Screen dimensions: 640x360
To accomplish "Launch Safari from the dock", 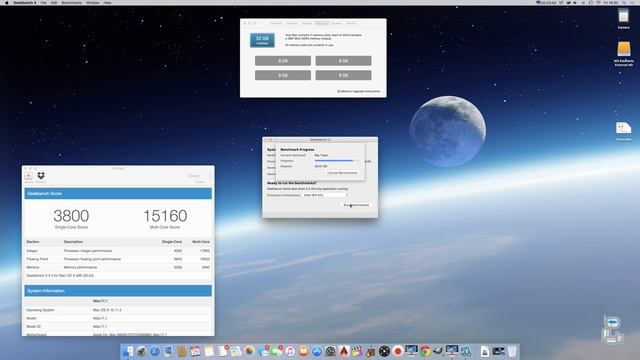I will pos(155,351).
